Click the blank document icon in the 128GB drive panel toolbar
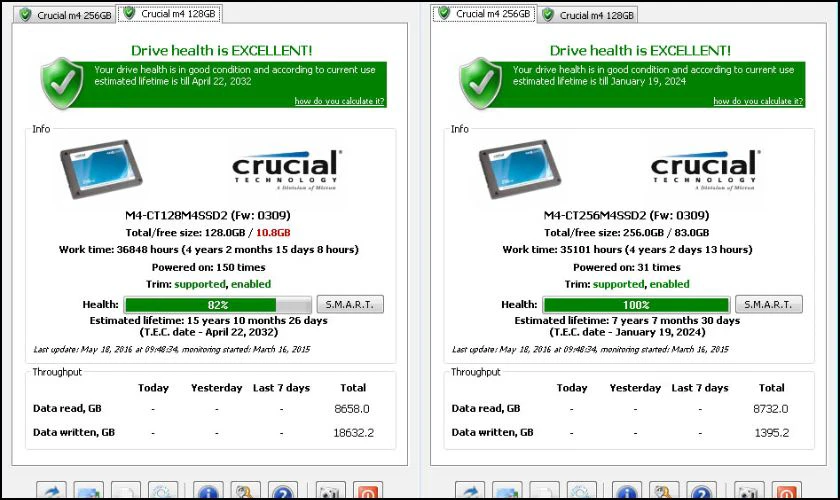 click(126, 490)
